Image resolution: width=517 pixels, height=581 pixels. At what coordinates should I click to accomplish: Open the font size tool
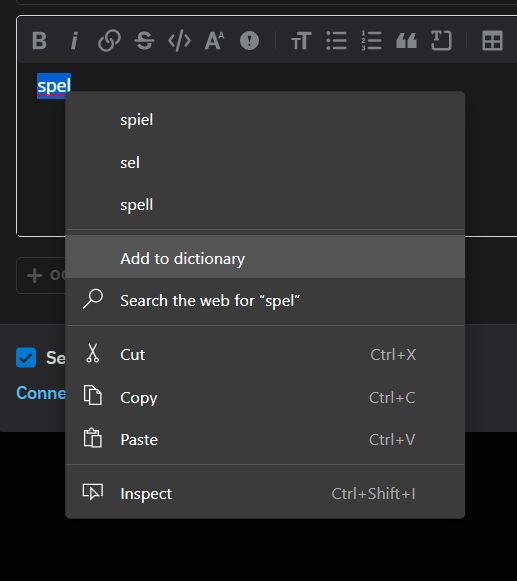(x=215, y=40)
